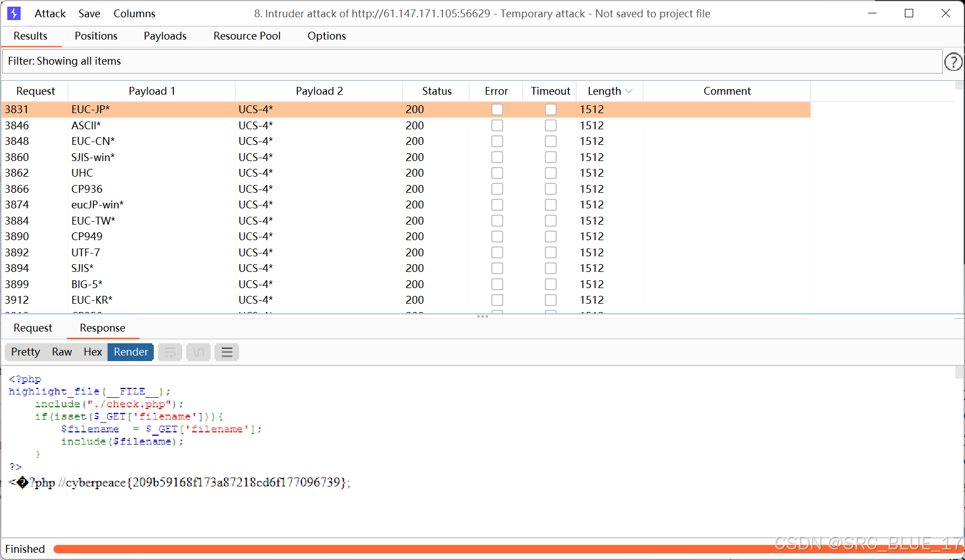Switch to the Options tab
The image size is (965, 560).
point(326,36)
